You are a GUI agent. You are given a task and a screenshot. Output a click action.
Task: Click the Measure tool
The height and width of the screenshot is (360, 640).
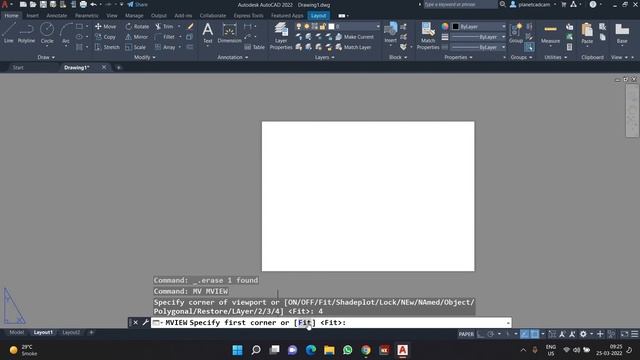tap(550, 33)
